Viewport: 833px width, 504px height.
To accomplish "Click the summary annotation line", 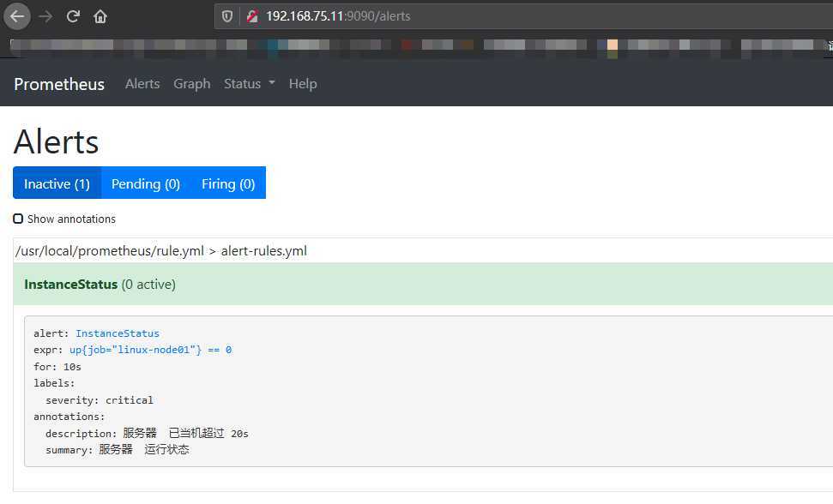I will point(117,450).
